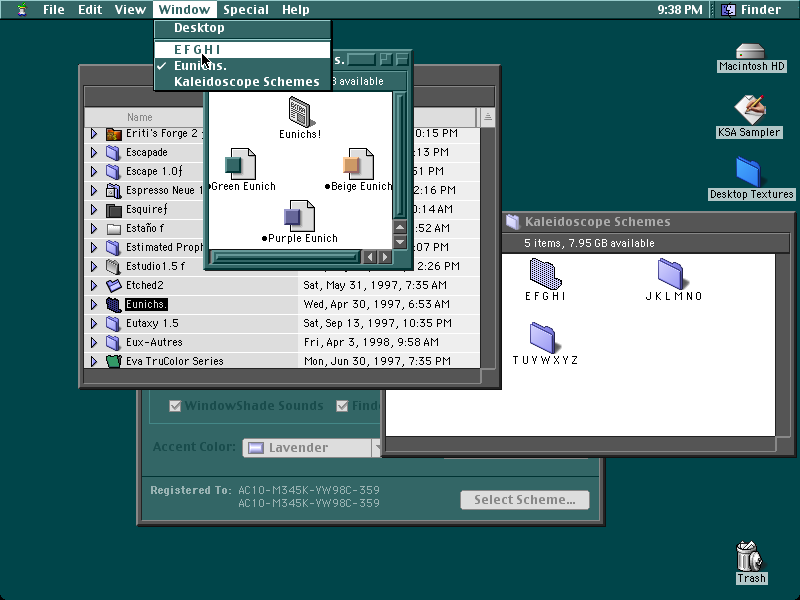The height and width of the screenshot is (600, 800).
Task: Click scroll down arrow in Eunichs window
Action: (x=400, y=242)
